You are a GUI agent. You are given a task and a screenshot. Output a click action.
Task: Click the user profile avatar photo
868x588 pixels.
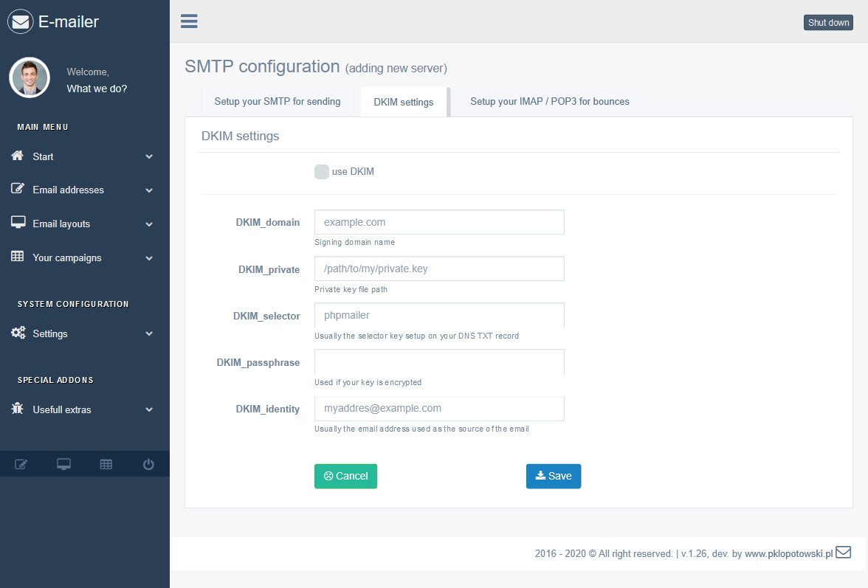[x=30, y=77]
